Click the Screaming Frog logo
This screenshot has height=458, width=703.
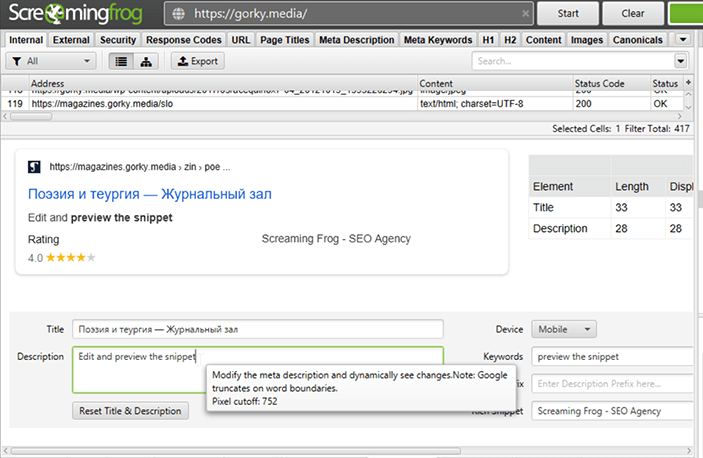[x=75, y=13]
